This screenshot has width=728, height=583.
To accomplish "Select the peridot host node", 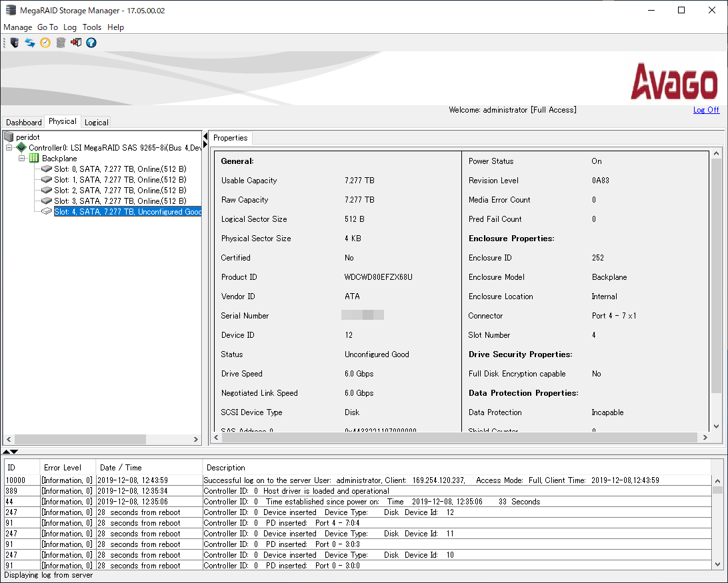I will click(28, 137).
